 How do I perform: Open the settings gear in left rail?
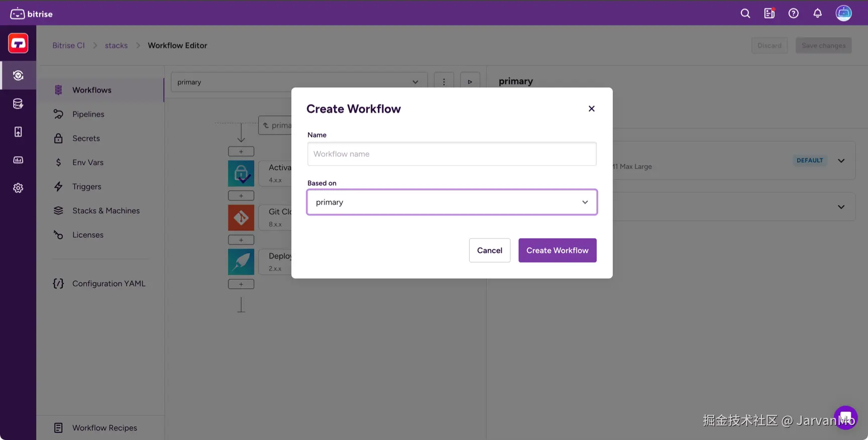click(18, 188)
